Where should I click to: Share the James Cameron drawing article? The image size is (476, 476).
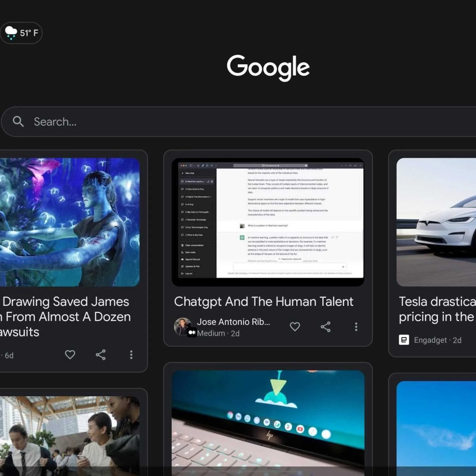[x=101, y=355]
